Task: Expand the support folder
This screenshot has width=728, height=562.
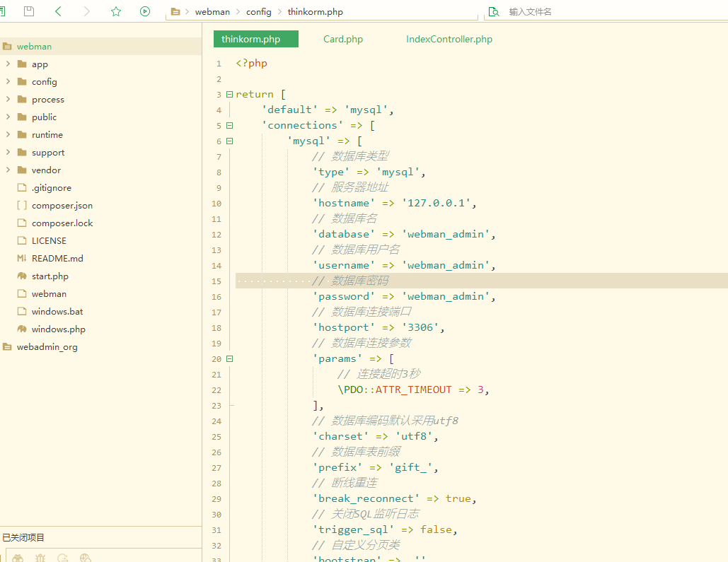Action: (x=8, y=152)
